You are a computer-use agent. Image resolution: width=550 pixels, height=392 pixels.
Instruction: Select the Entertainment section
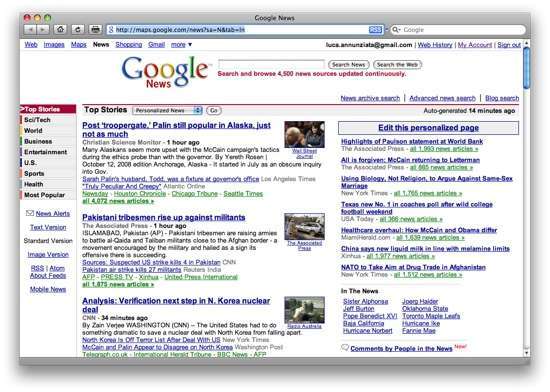pos(48,152)
